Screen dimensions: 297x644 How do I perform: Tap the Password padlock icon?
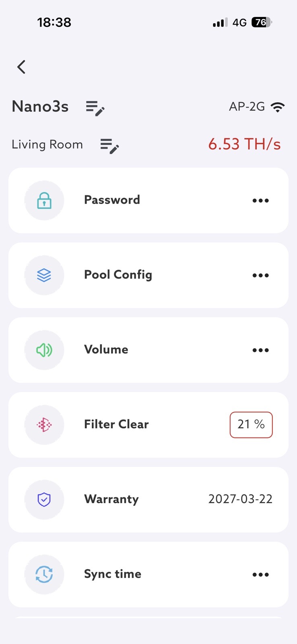click(x=44, y=200)
